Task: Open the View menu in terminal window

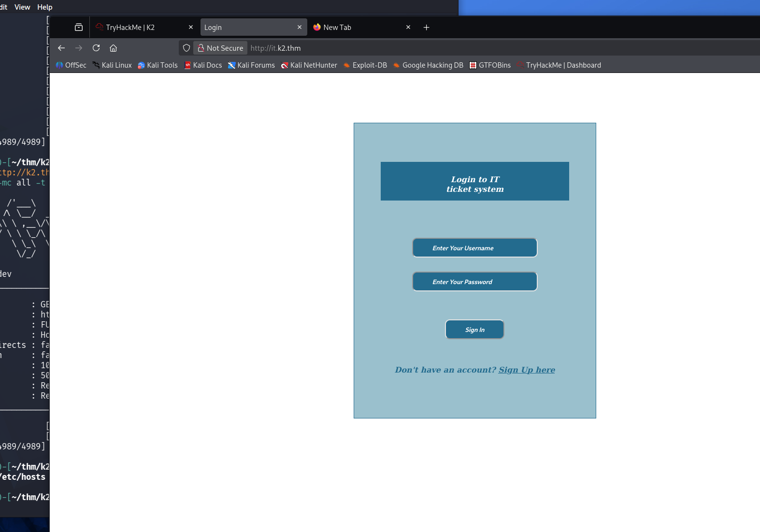Action: click(22, 7)
